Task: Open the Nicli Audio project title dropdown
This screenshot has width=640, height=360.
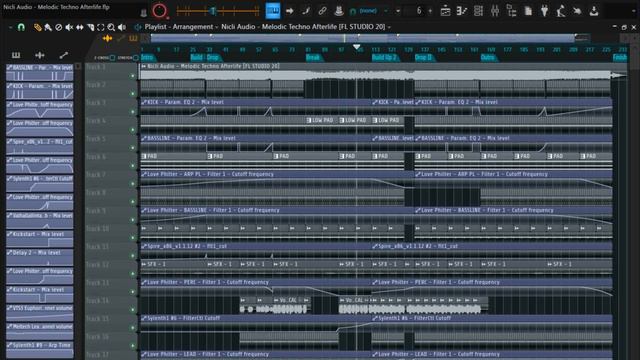Action: click(306, 27)
